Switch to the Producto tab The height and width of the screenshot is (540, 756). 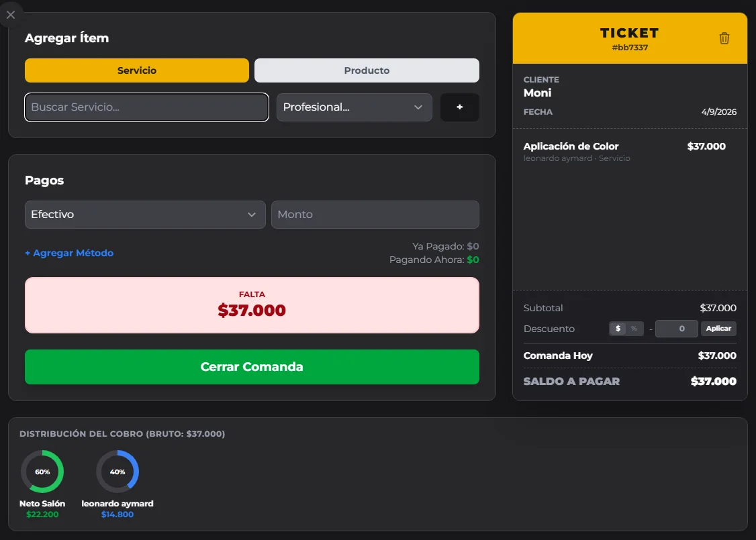pyautogui.click(x=367, y=70)
